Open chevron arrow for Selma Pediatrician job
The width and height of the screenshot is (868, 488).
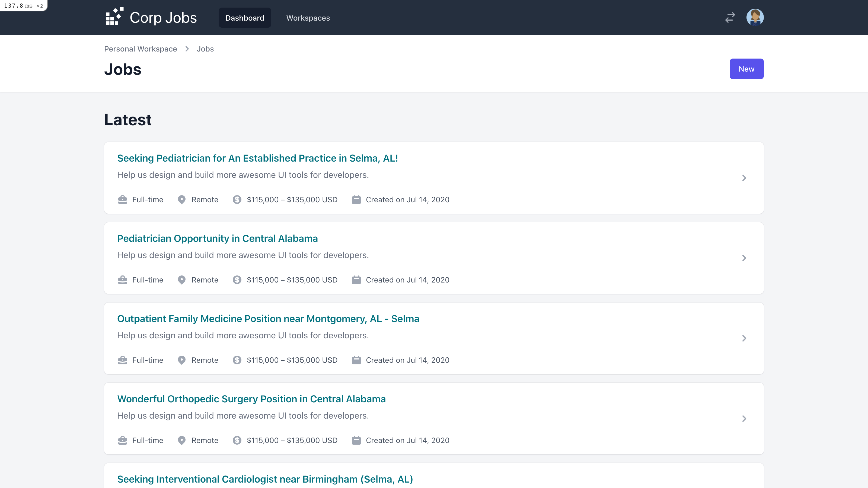tap(744, 178)
